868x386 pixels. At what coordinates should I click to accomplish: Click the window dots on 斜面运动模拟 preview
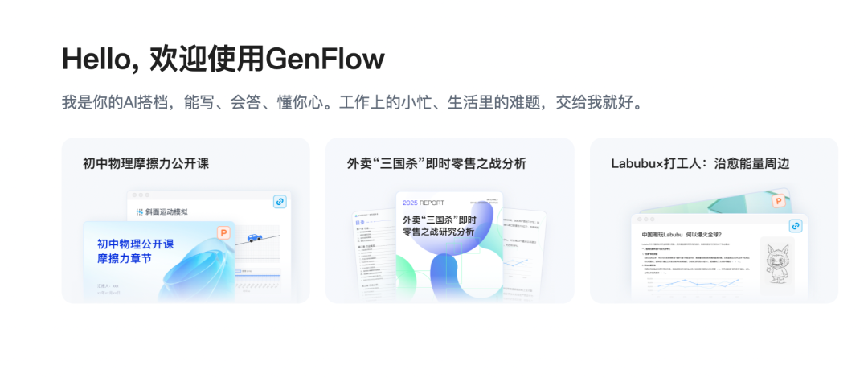point(141,195)
